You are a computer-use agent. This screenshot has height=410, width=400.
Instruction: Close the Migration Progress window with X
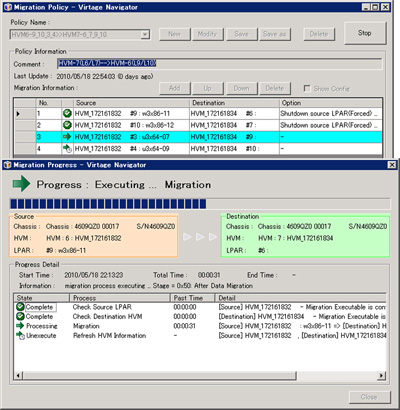[x=392, y=165]
